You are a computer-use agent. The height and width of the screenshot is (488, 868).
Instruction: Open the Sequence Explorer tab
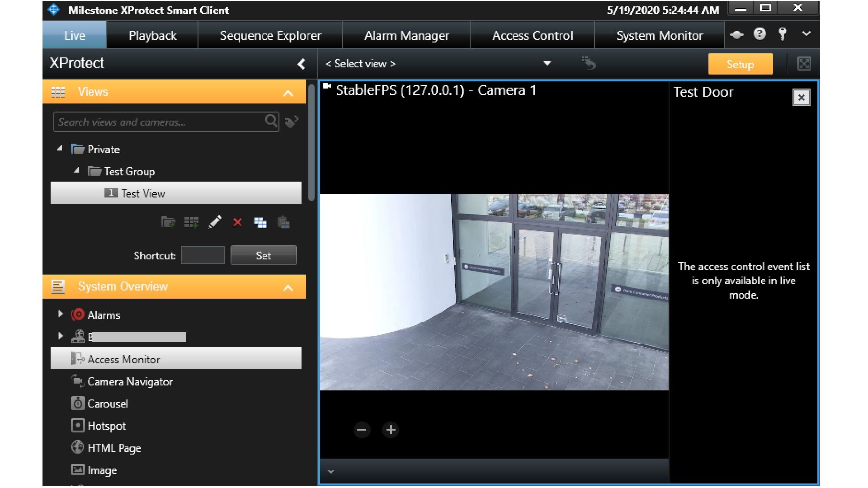click(270, 35)
